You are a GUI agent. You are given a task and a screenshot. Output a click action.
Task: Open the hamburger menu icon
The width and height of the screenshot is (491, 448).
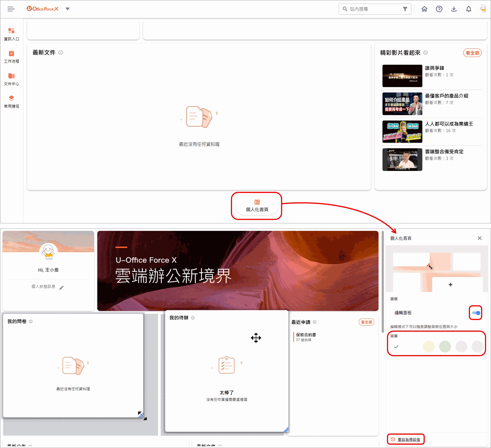(11, 9)
